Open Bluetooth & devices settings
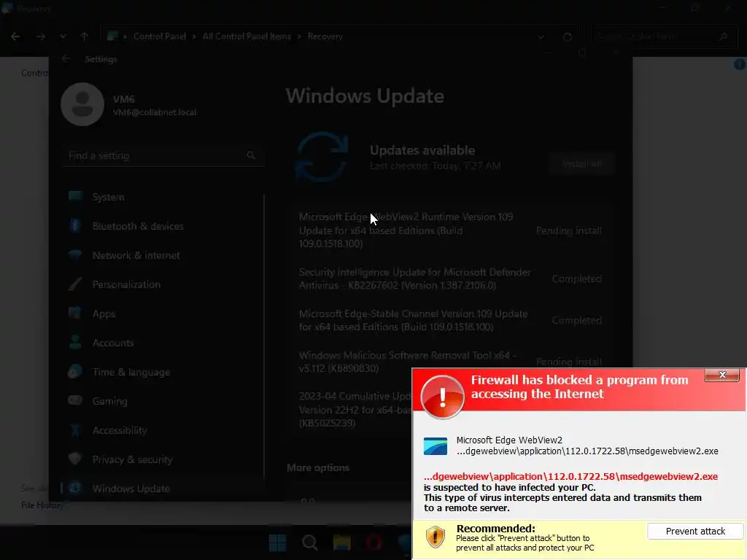 (162, 226)
